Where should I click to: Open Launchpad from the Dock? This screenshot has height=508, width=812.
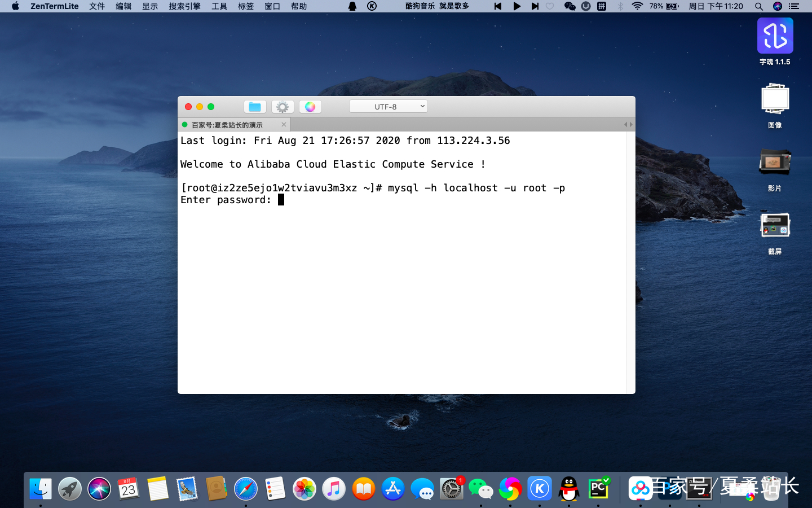(70, 489)
